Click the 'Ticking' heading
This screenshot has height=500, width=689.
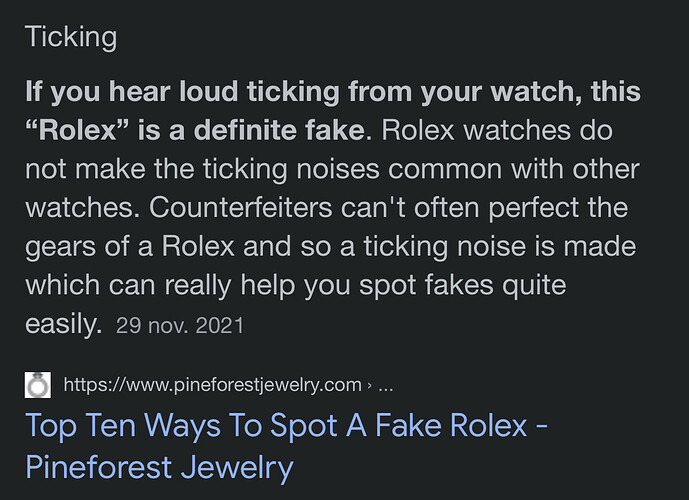[x=71, y=36]
